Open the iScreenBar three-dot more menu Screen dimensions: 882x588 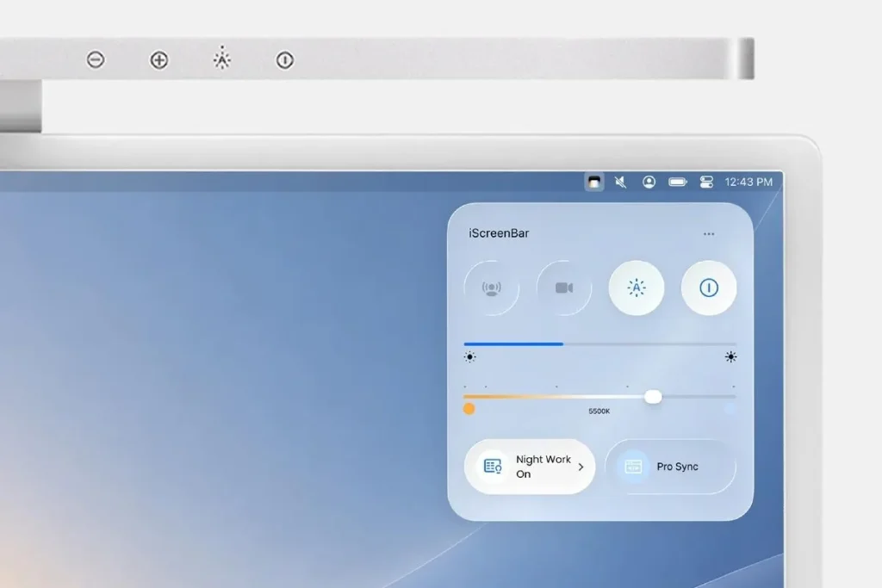tap(709, 234)
